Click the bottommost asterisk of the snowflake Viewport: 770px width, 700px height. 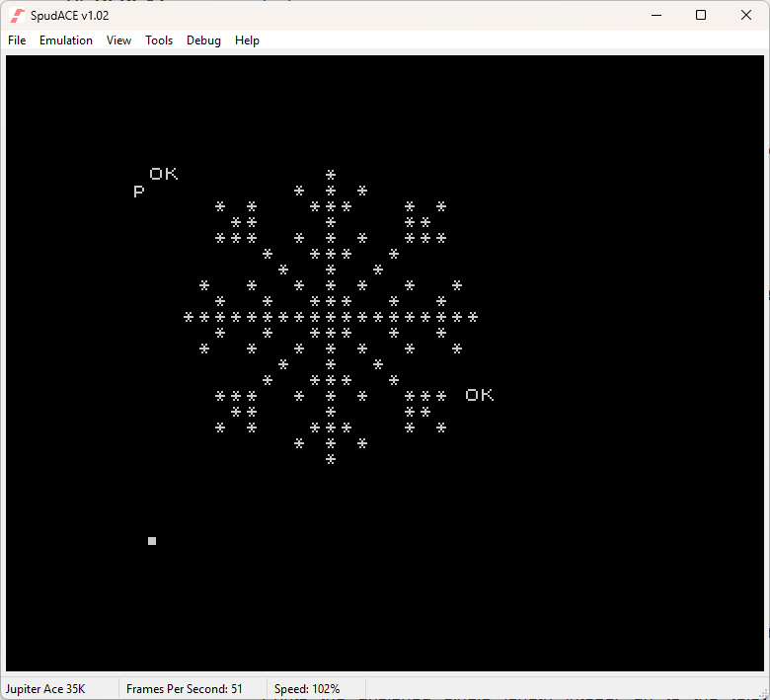coord(331,459)
